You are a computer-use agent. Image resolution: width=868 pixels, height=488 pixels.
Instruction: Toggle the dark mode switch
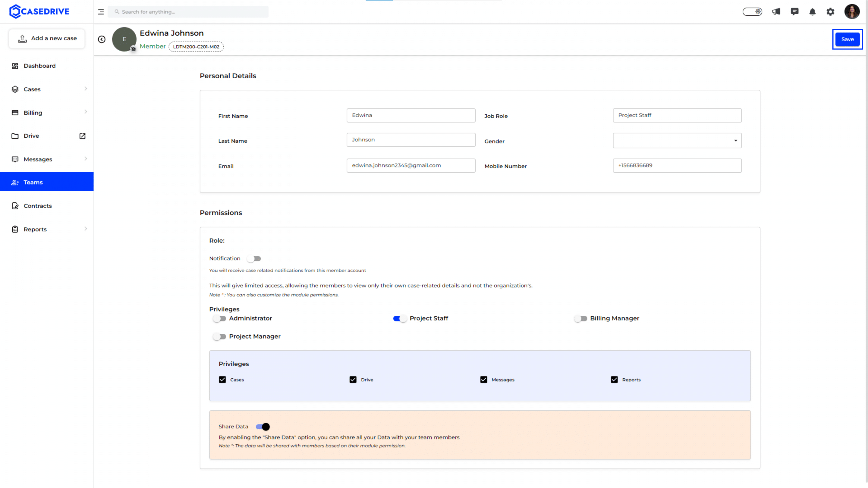pos(753,12)
